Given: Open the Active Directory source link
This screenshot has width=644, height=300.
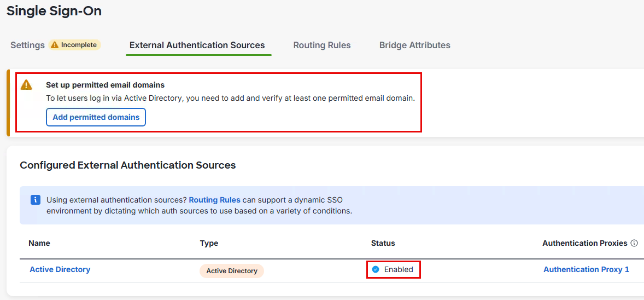Looking at the screenshot, I should pos(60,269).
